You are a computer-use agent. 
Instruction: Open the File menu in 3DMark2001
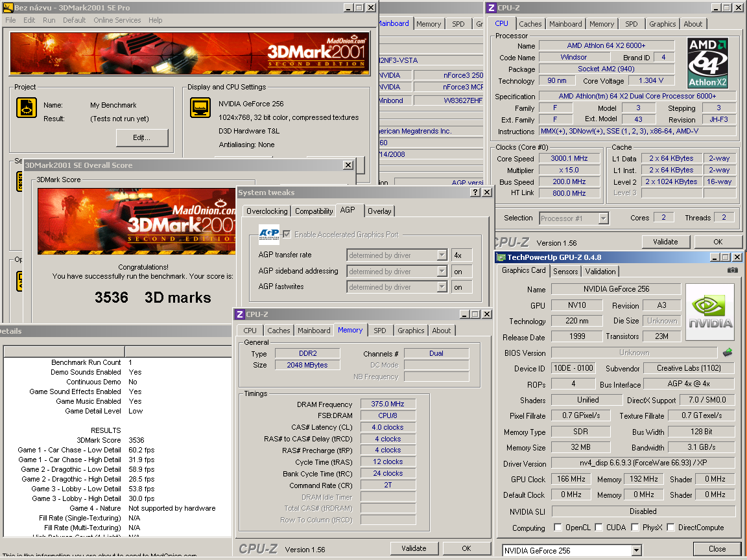10,20
